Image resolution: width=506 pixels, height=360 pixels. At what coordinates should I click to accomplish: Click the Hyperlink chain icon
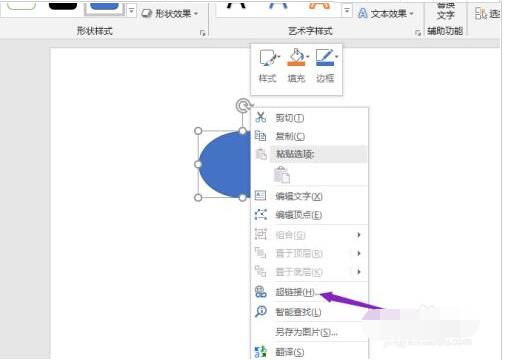[x=260, y=292]
